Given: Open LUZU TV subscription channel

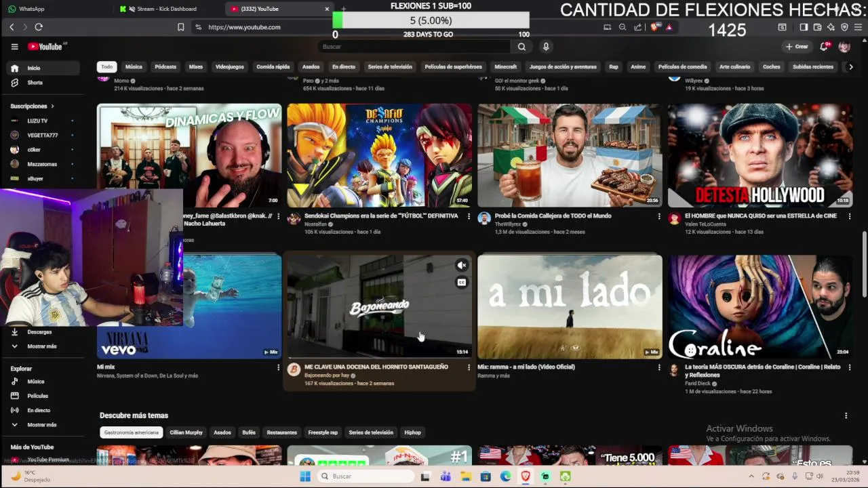Looking at the screenshot, I should 41,121.
